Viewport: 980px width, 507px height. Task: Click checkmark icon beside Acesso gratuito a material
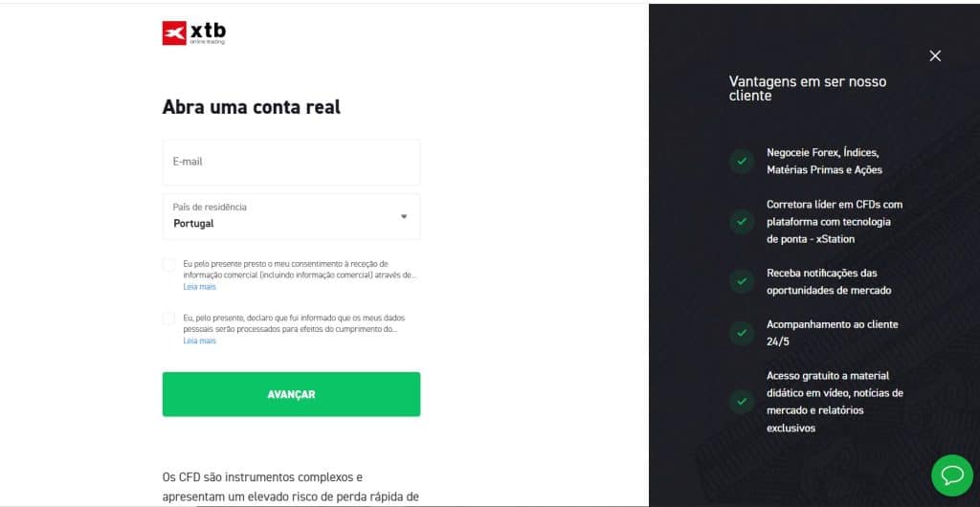click(742, 402)
